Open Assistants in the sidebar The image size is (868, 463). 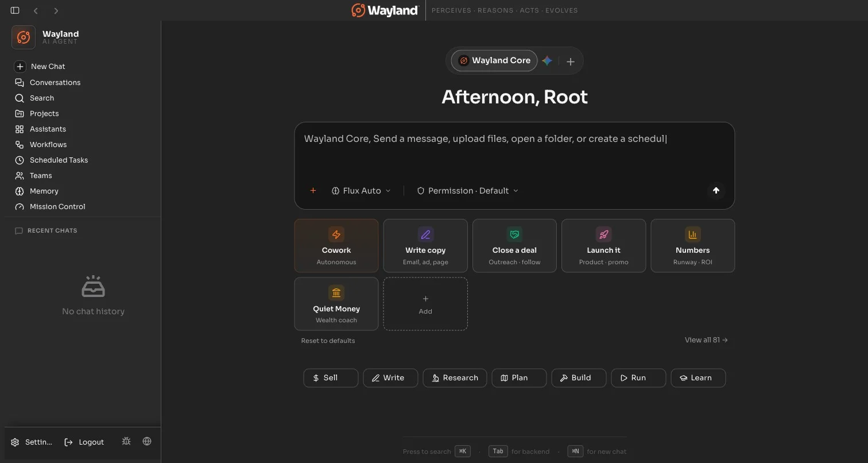click(x=82, y=129)
